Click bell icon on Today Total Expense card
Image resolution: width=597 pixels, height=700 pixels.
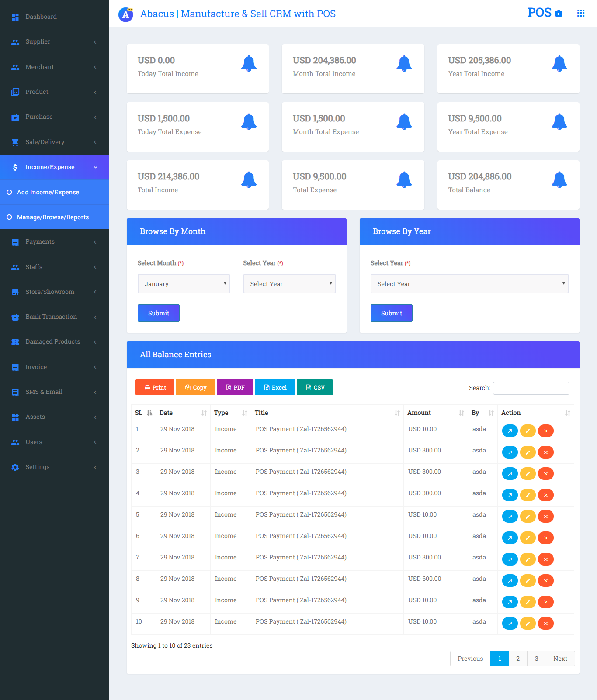click(x=249, y=122)
